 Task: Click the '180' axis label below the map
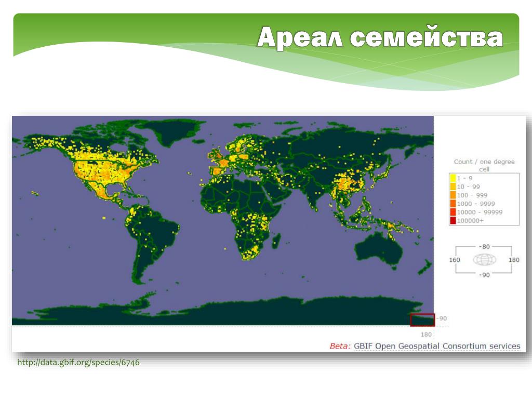tap(426, 335)
